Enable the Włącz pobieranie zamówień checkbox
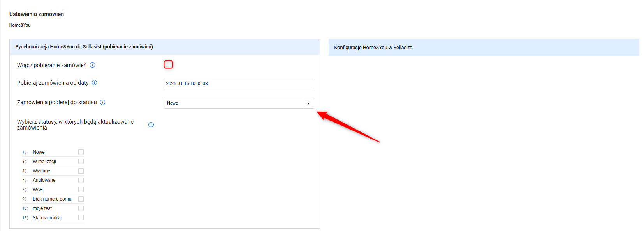Screen dimensions: 644x231 (168, 64)
